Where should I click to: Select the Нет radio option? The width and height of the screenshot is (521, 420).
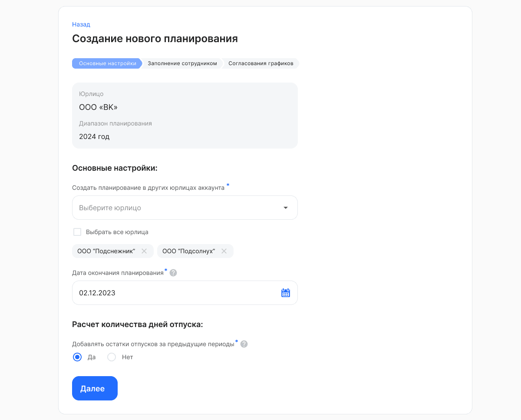(112, 357)
